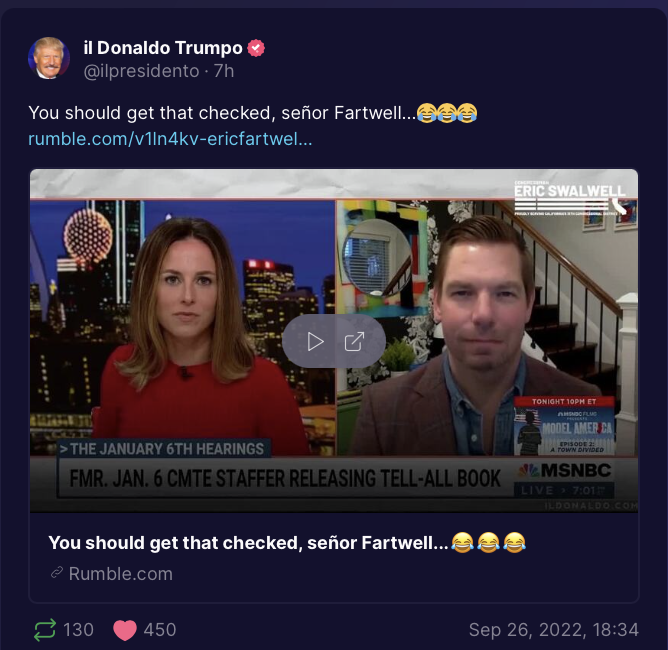Open the rumble.com/v1ln4kv-ericfartwel... link
This screenshot has height=650, width=668.
click(x=170, y=139)
